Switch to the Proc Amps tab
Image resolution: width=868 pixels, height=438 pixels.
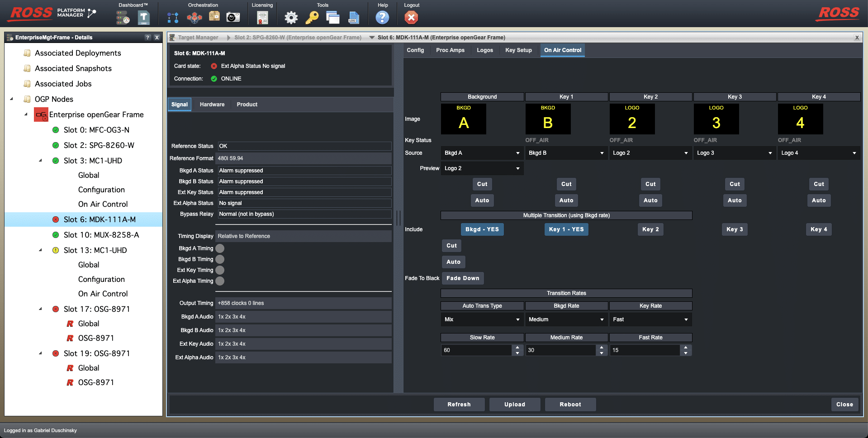(450, 50)
